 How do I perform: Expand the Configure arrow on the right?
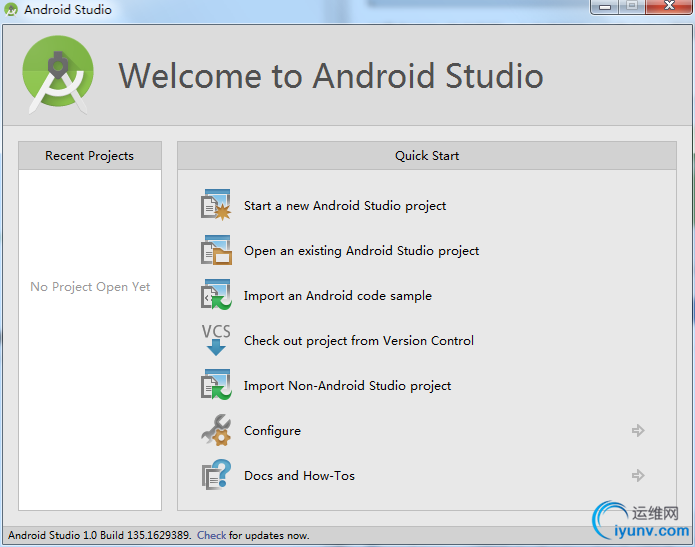click(x=638, y=430)
